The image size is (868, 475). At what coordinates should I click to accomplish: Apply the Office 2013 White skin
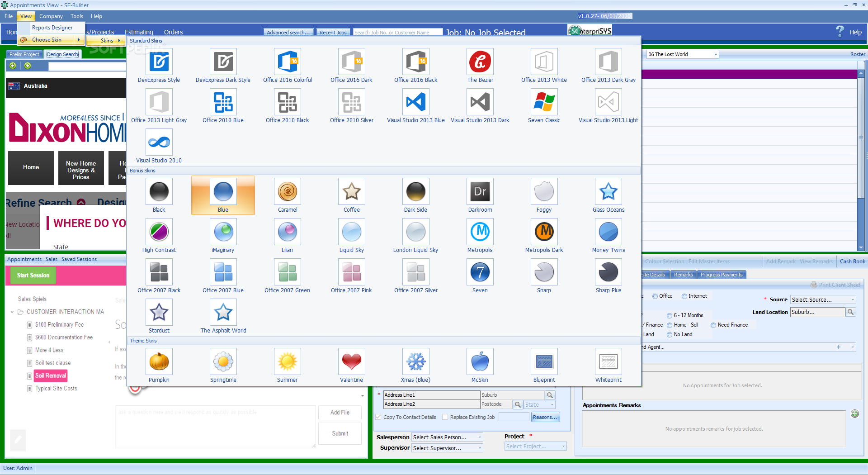[544, 62]
